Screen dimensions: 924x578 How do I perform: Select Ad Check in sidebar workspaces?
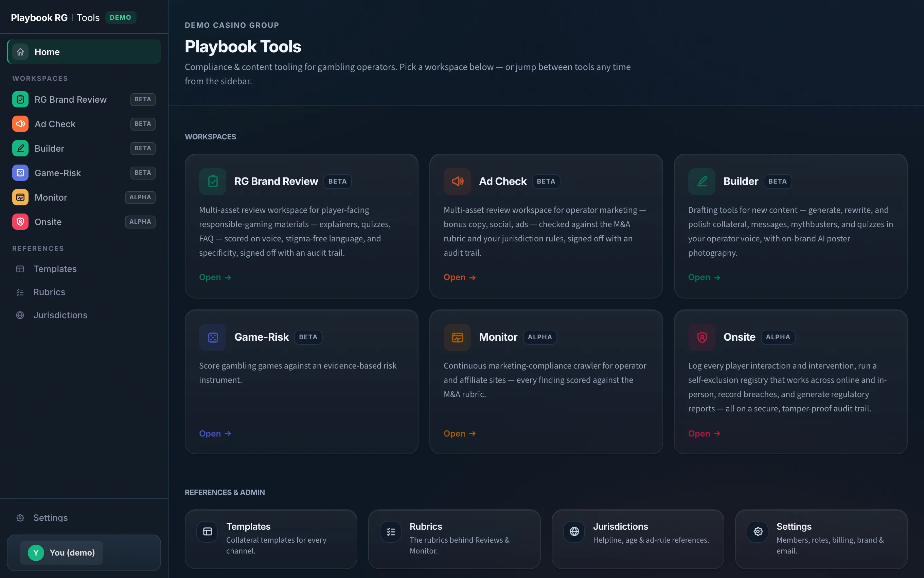[x=84, y=124]
